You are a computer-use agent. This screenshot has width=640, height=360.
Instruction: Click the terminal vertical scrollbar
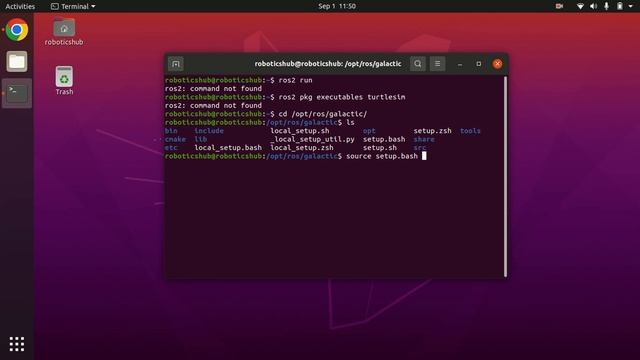click(x=505, y=177)
